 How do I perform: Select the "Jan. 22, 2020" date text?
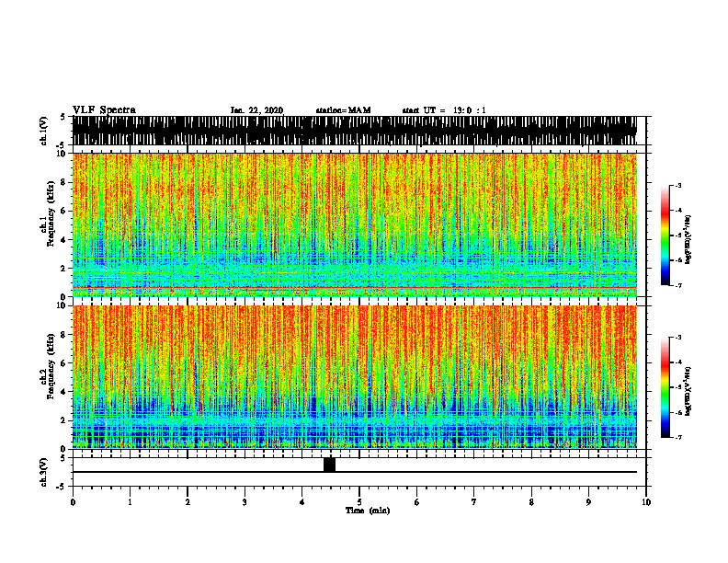point(256,110)
